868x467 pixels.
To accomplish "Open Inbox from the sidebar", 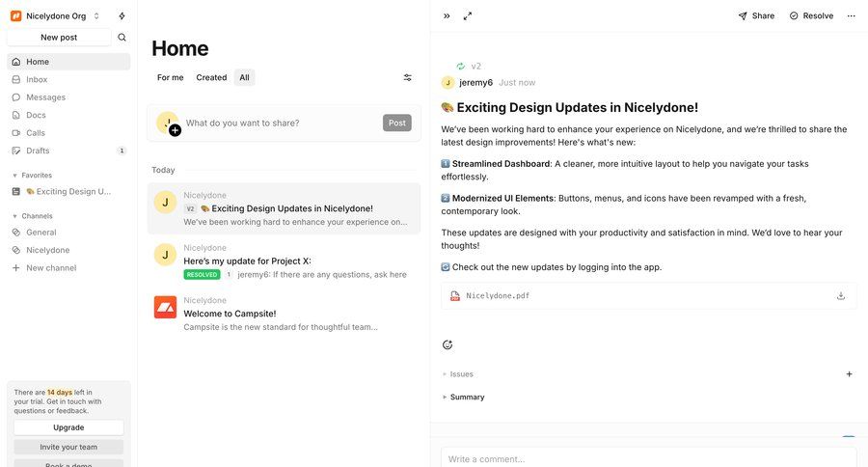I will point(37,79).
